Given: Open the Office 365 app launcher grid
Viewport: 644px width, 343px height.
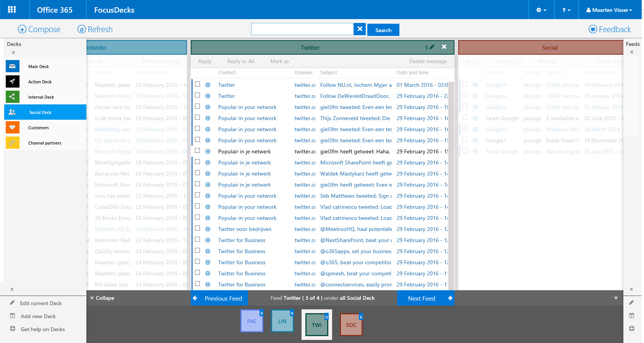Looking at the screenshot, I should (12, 10).
